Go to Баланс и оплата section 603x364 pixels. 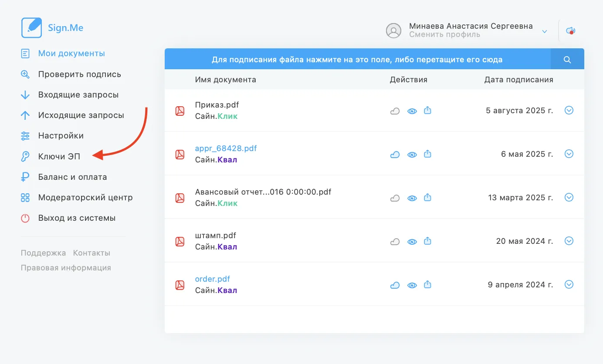pyautogui.click(x=72, y=177)
